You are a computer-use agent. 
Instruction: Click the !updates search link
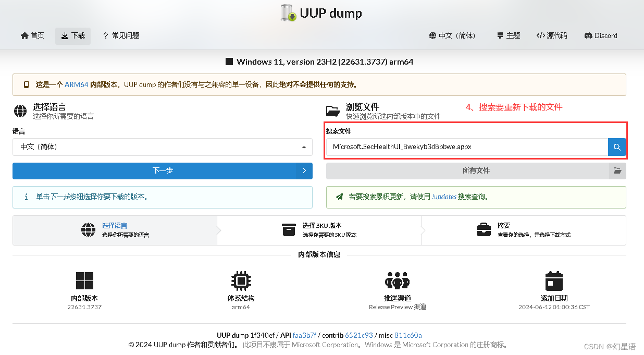(444, 197)
